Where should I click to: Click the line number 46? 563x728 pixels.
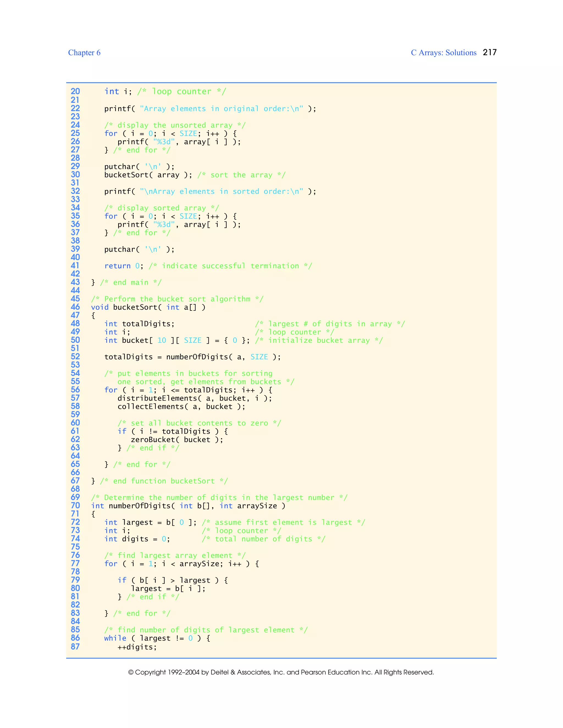pos(75,307)
